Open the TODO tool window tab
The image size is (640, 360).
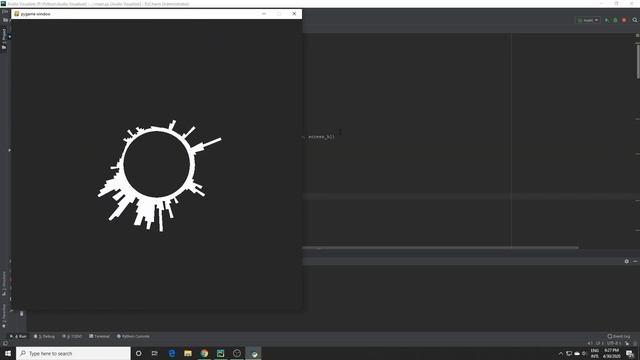click(x=72, y=336)
